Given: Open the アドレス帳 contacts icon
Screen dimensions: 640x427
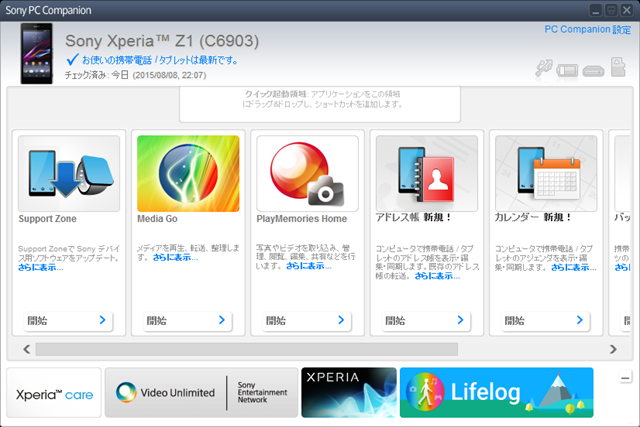Looking at the screenshot, I should 427,173.
